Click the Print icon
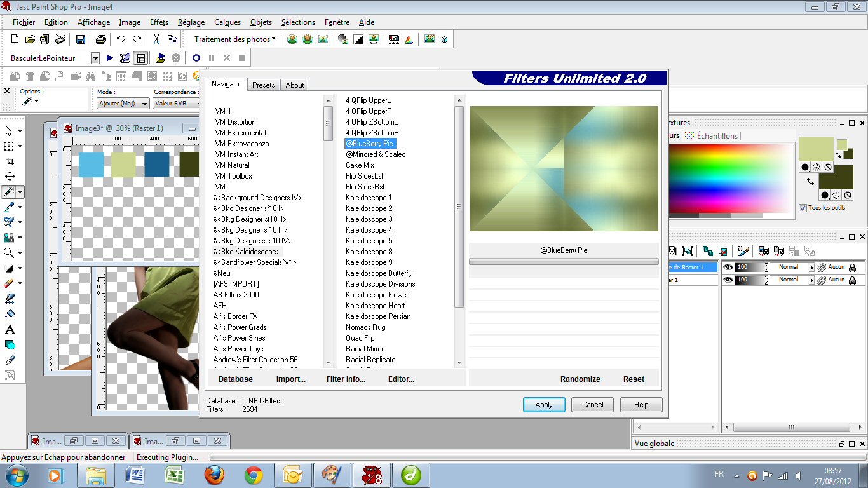 pyautogui.click(x=100, y=39)
